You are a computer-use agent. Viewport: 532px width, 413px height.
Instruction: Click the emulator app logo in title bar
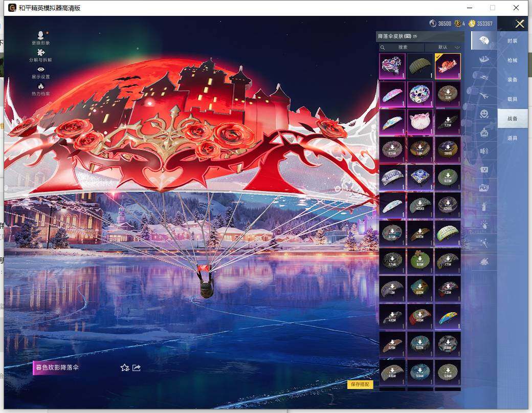12,8
